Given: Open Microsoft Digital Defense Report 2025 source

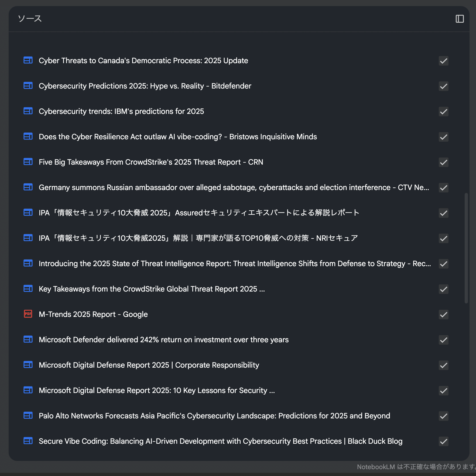Looking at the screenshot, I should [149, 365].
